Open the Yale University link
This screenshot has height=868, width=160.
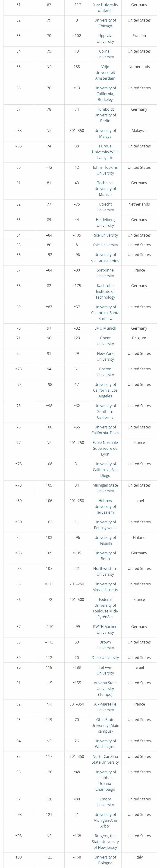105,245
